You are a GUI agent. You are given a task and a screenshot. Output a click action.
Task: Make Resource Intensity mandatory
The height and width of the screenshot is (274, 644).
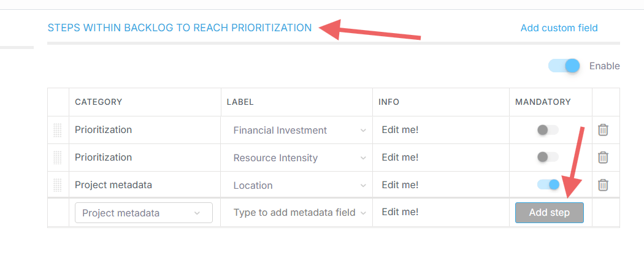point(548,158)
